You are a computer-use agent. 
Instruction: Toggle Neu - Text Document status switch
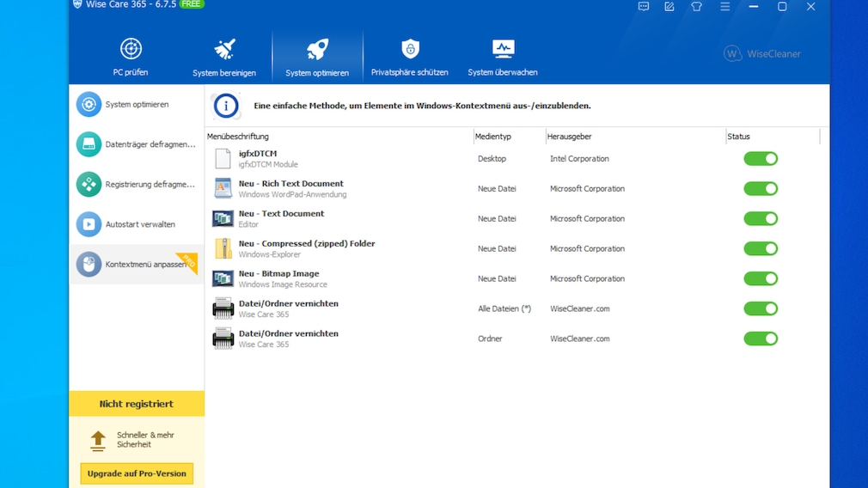761,218
